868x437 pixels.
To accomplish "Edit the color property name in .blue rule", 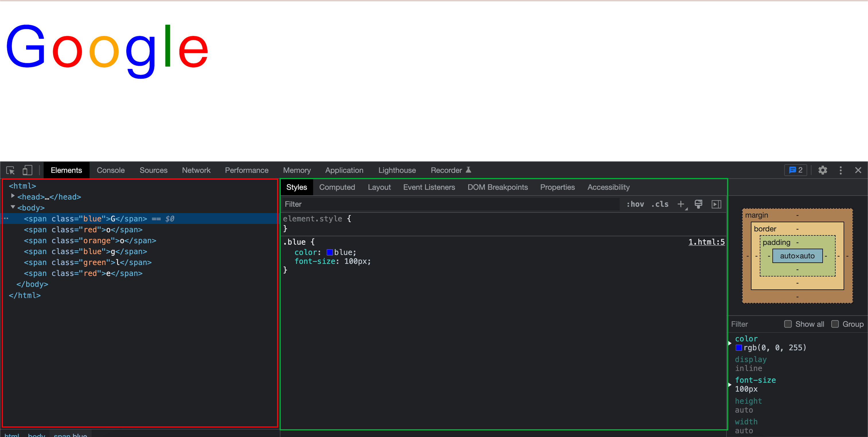I will click(x=306, y=252).
